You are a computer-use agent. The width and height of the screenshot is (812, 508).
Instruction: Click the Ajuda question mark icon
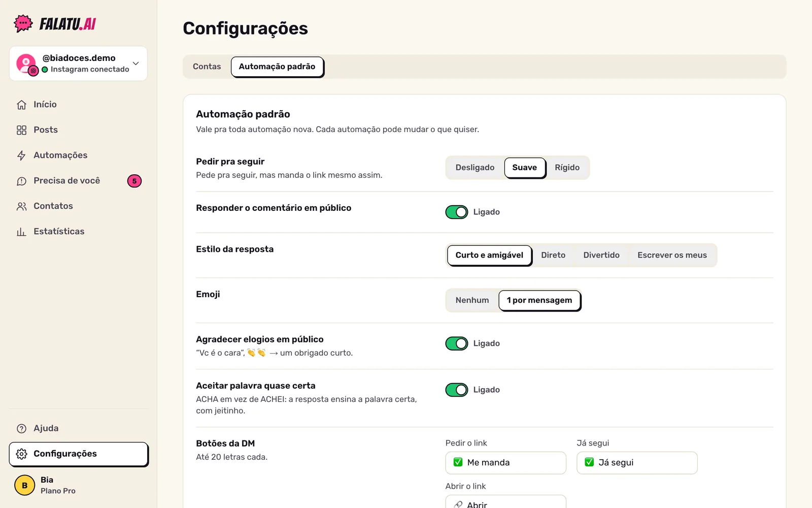[x=21, y=429]
